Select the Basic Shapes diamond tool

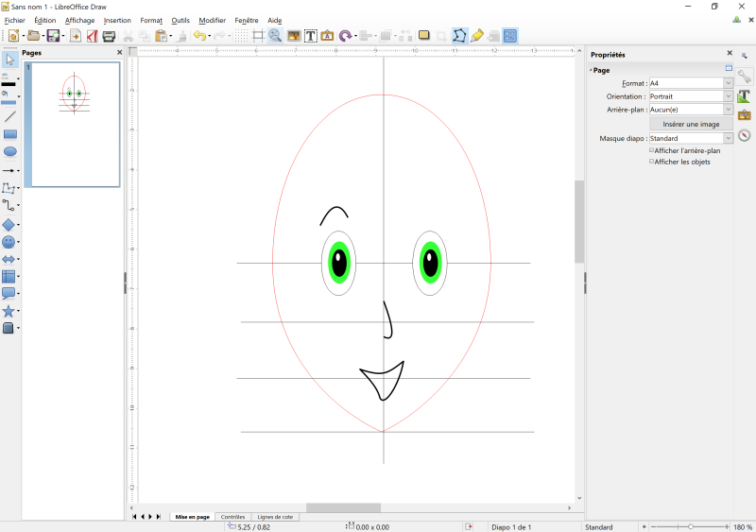coord(9,225)
